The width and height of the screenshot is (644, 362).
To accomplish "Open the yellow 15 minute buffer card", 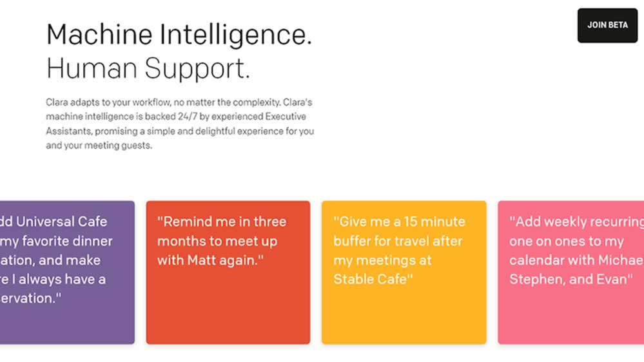I will point(404,272).
